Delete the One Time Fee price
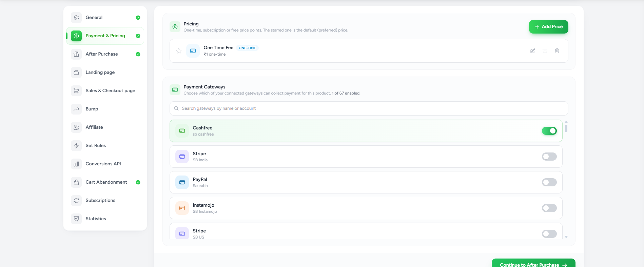Screen dimensions: 644x267 click(557, 51)
